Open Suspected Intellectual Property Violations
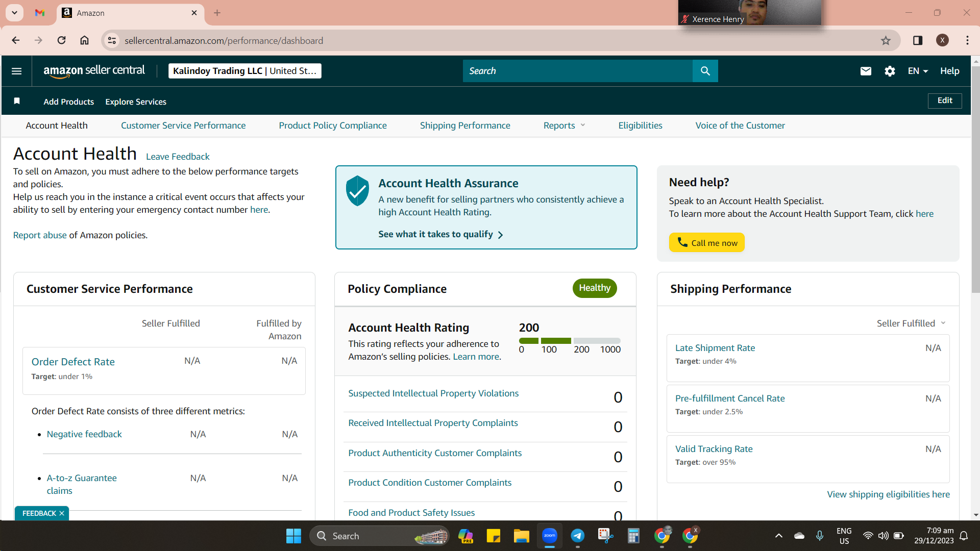 click(433, 393)
